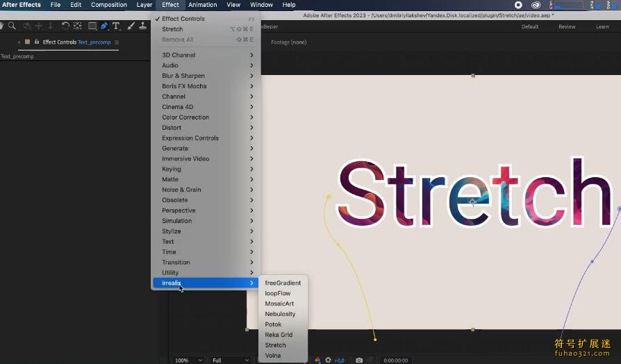The image size is (621, 364).
Task: Choose Stretch from the irrealix submenu
Action: click(x=283, y=345)
